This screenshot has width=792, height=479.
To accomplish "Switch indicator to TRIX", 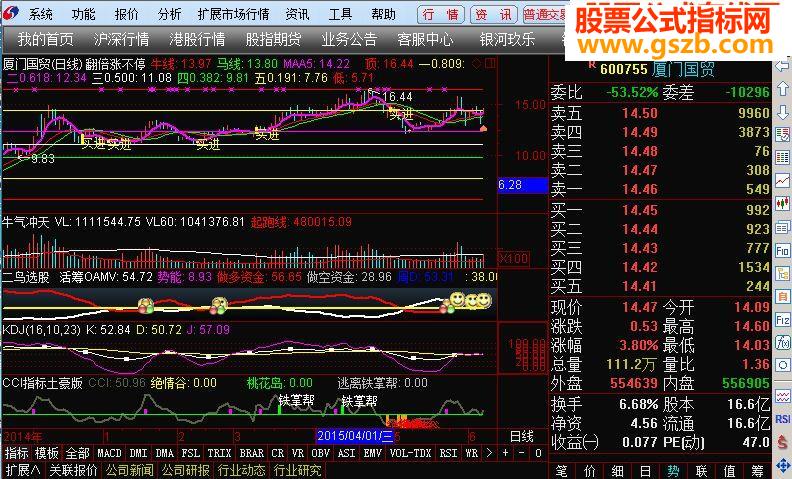I will click(219, 453).
